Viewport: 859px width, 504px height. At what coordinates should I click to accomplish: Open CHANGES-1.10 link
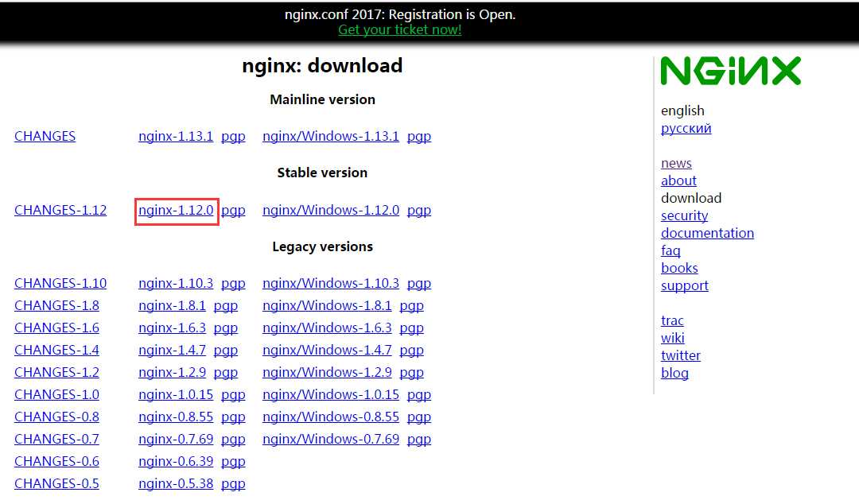click(60, 283)
